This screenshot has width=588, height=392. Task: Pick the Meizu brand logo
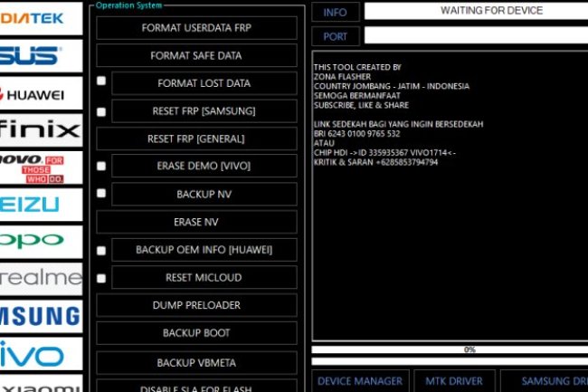coord(41,205)
